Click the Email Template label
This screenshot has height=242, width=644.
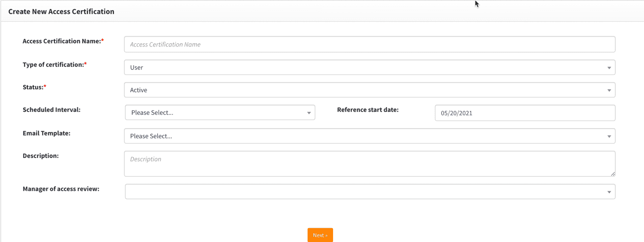pos(47,133)
